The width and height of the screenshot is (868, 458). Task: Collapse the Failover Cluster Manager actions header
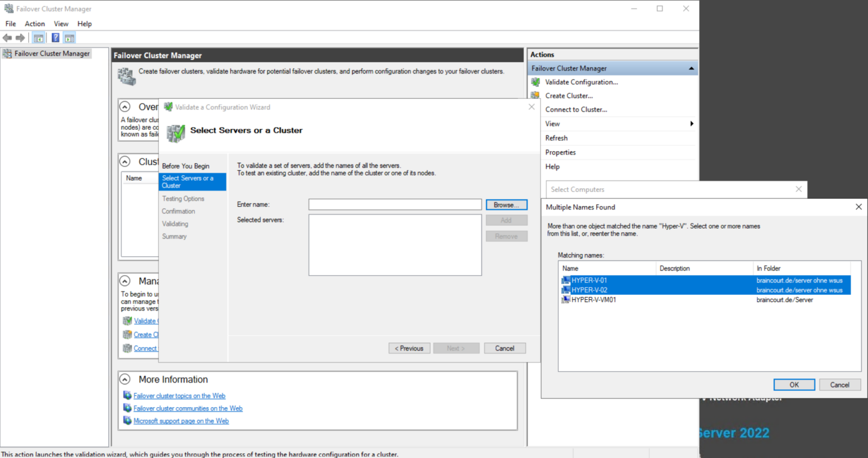[691, 68]
